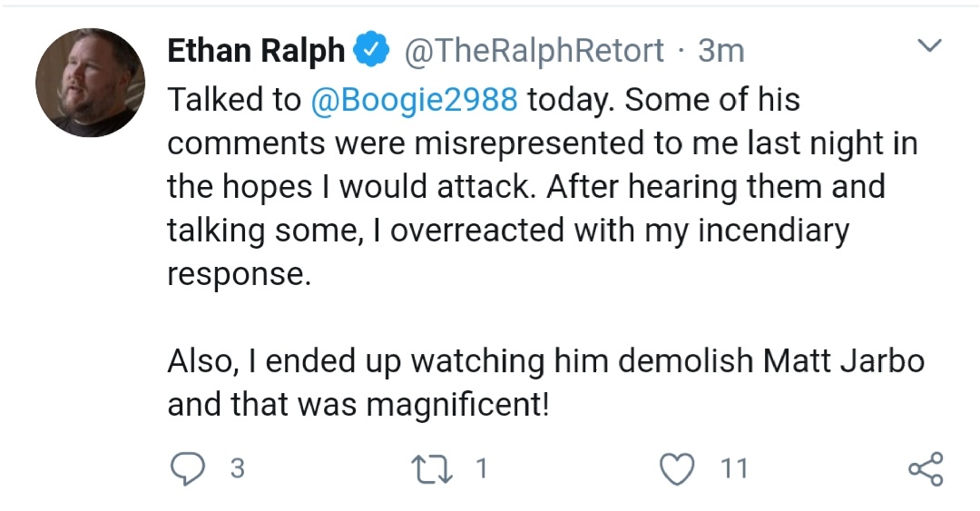This screenshot has width=980, height=511.
Task: Click the tweet paragraph starting 'Talked to'
Action: coord(543,187)
